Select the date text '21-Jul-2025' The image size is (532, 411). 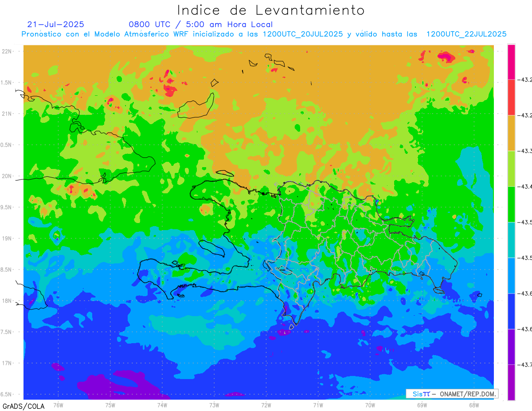tap(55, 24)
